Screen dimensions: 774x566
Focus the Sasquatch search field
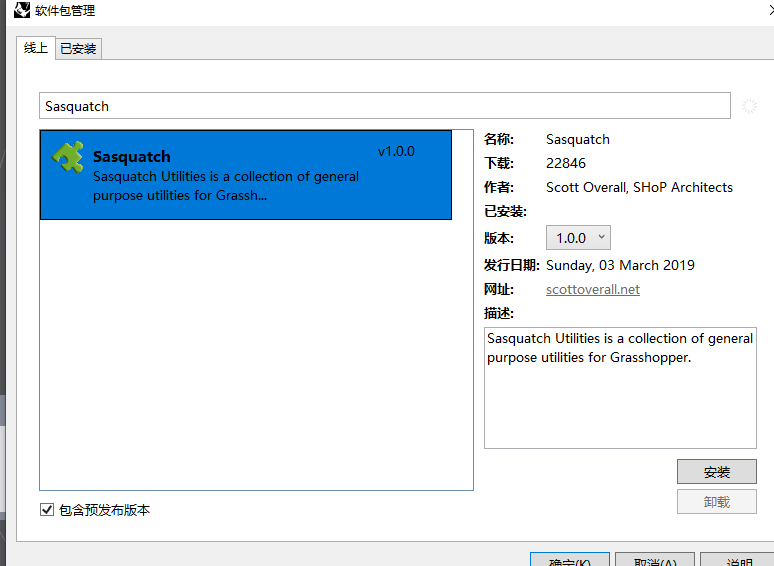tap(385, 106)
